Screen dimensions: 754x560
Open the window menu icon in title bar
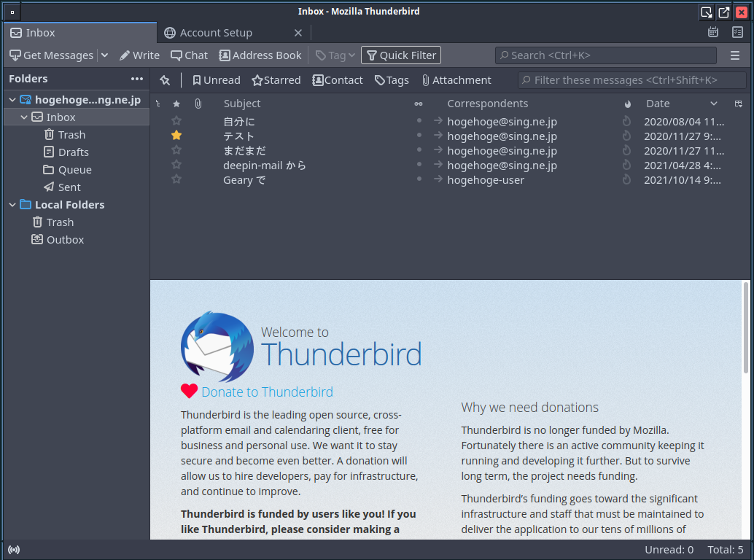pyautogui.click(x=12, y=12)
